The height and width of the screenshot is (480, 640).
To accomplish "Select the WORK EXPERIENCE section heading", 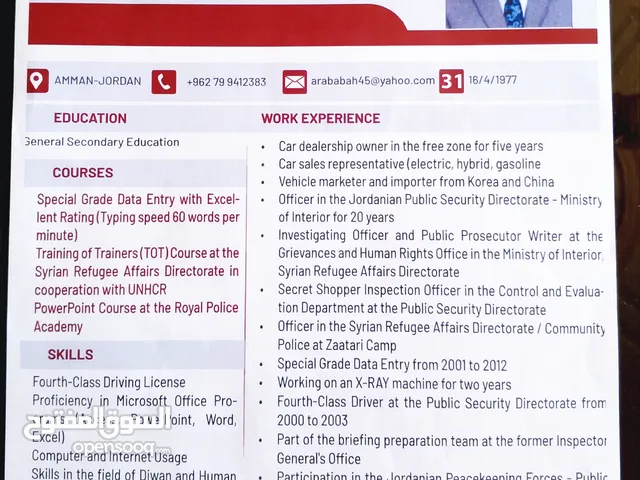I will point(320,118).
